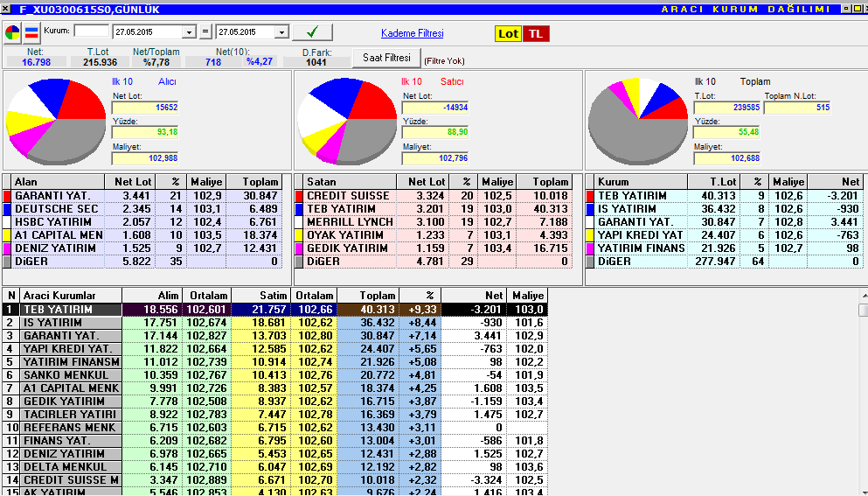Toggle display to Lot
This screenshot has width=868, height=496.
(508, 34)
